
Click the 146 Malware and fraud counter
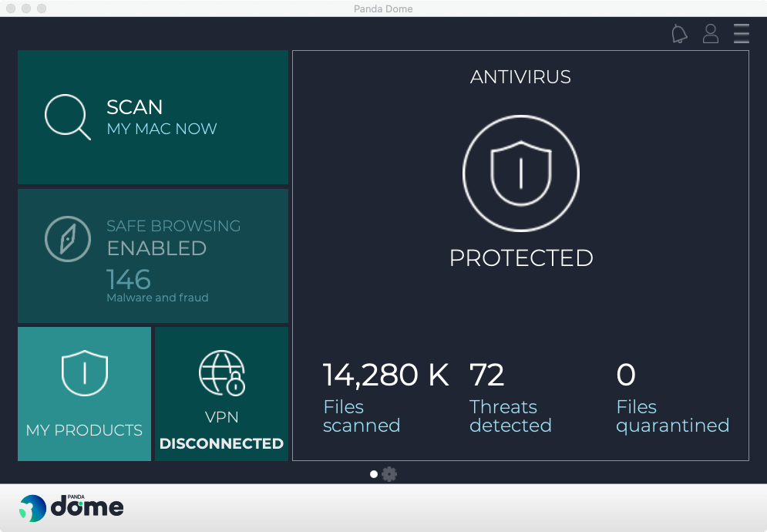point(129,279)
